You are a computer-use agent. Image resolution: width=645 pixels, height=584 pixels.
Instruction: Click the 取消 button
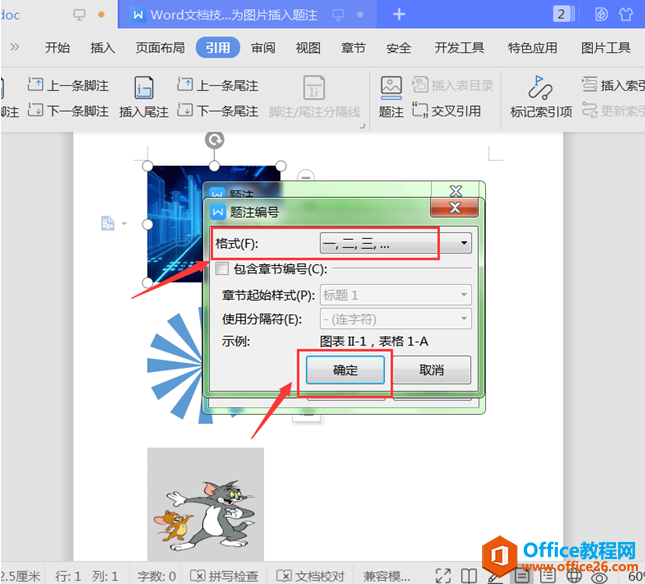[x=432, y=370]
